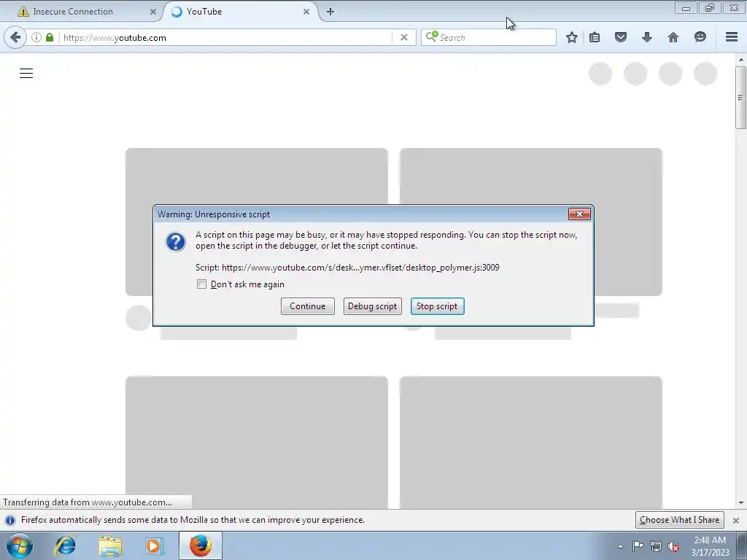Open site information via the 'i' icon

[36, 37]
